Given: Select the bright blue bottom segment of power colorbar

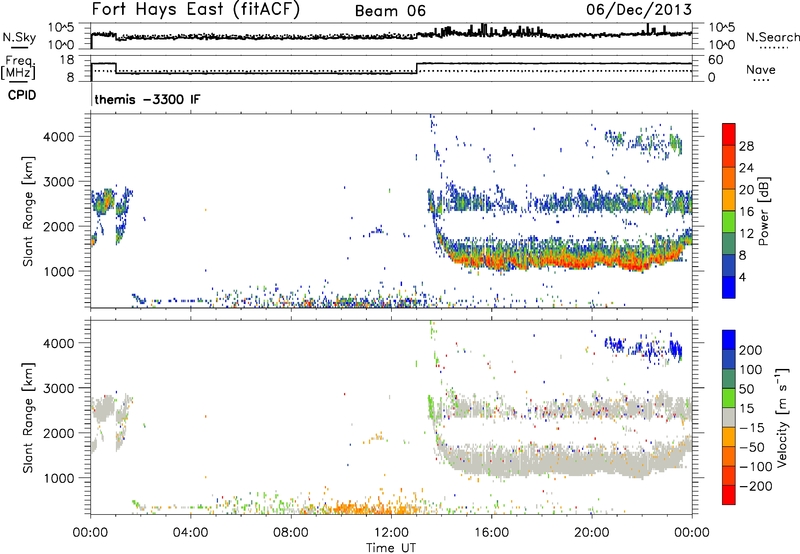Looking at the screenshot, I should point(729,287).
